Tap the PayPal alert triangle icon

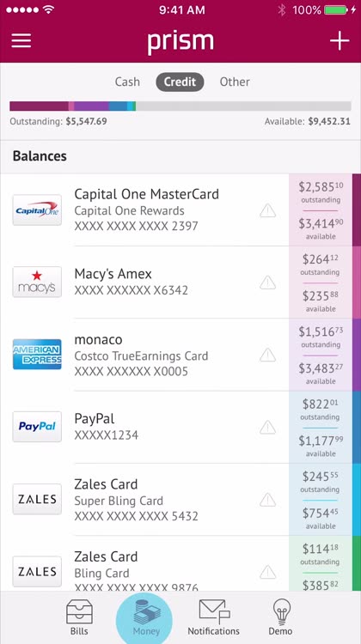[x=267, y=427]
